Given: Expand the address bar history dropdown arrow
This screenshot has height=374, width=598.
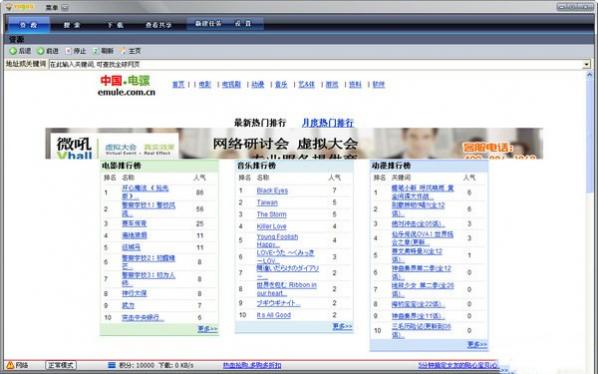Looking at the screenshot, I should 587,64.
